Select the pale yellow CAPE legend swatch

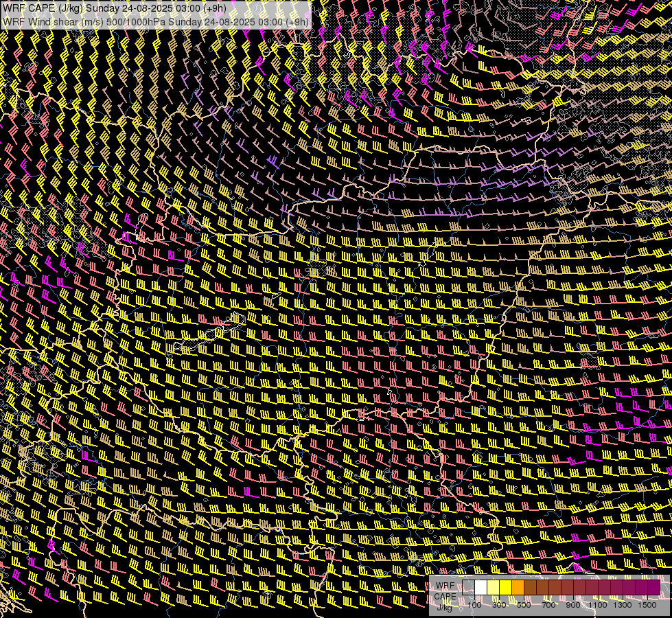tap(494, 587)
